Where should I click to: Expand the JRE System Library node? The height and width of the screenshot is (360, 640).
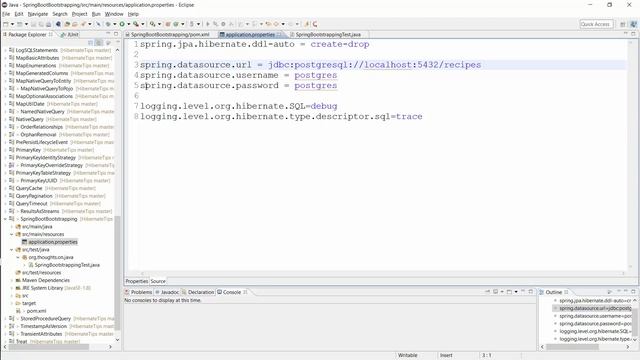point(12,288)
